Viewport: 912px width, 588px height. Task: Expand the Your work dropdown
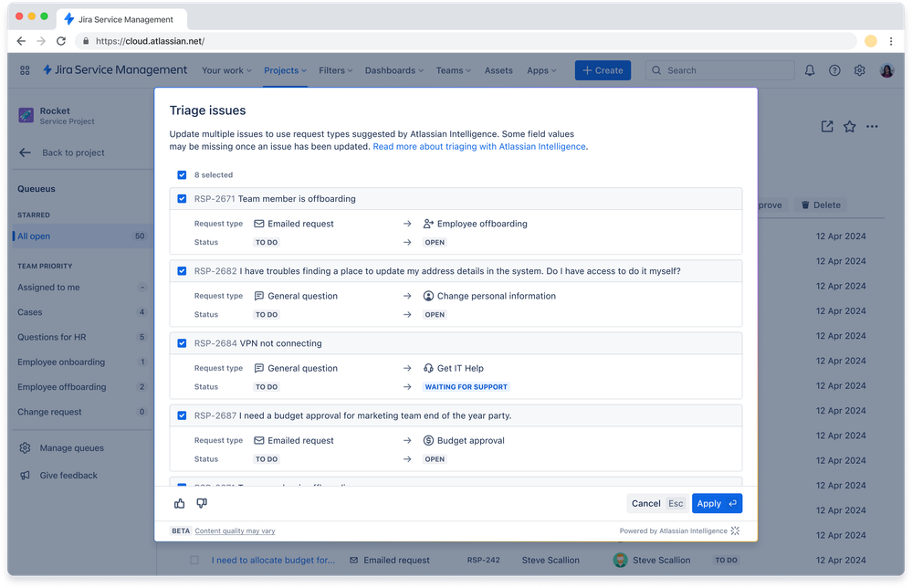[x=226, y=70]
